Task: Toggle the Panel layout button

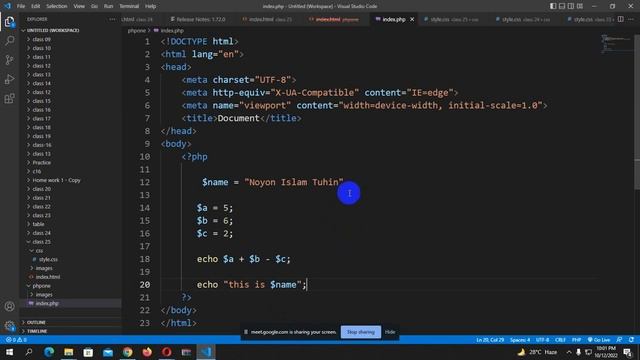Action: point(562,6)
